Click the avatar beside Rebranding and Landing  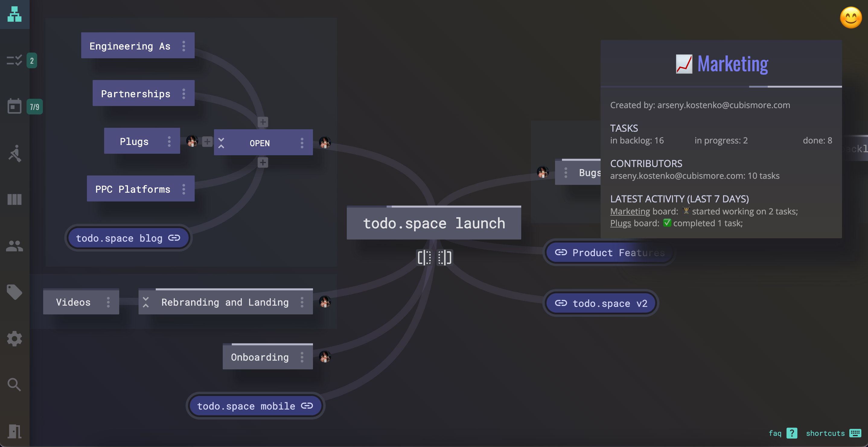325,301
